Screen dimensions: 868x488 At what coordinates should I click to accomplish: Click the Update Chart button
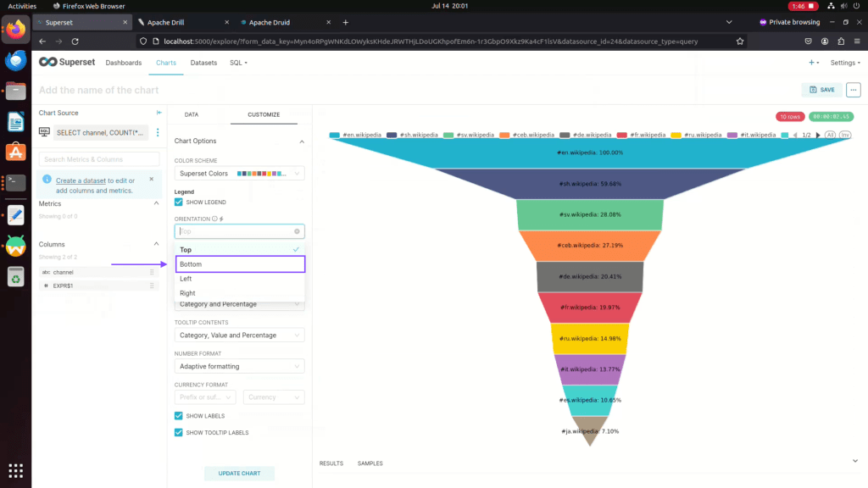(240, 473)
